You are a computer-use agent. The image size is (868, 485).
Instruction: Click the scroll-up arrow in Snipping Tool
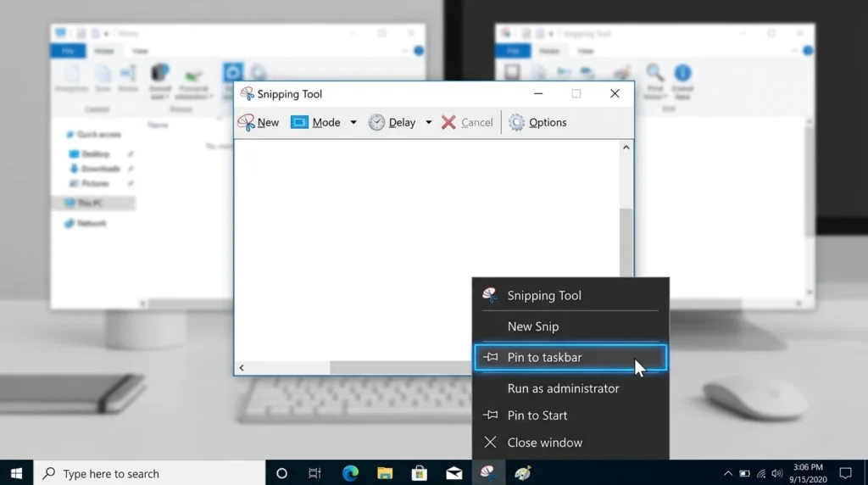tap(626, 148)
